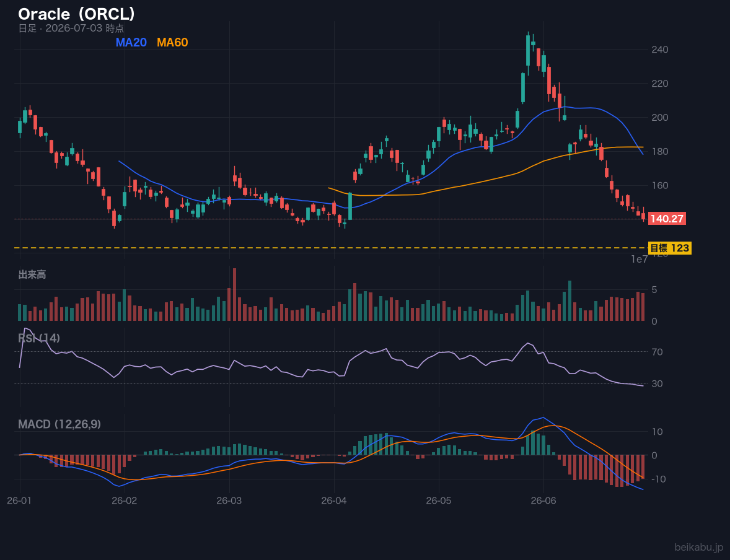
Task: Click the 26-04 date axis label
Action: click(334, 501)
